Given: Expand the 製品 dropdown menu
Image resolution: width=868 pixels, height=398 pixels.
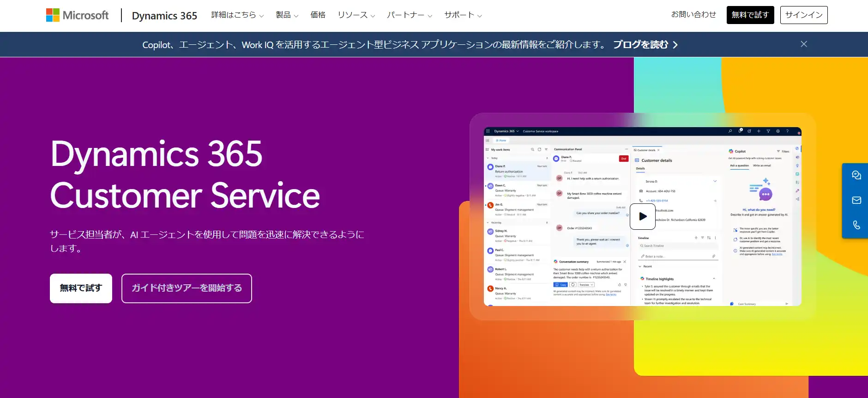Looking at the screenshot, I should click(x=287, y=15).
